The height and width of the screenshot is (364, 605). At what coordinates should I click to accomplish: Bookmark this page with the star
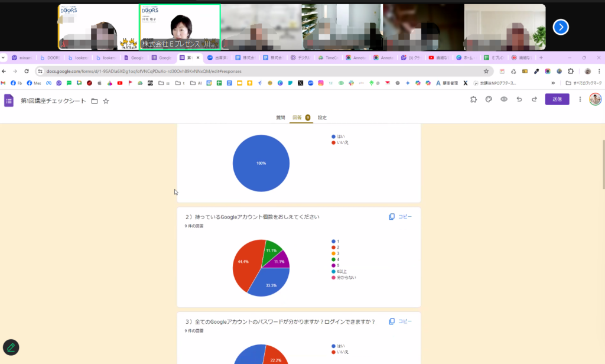(486, 71)
